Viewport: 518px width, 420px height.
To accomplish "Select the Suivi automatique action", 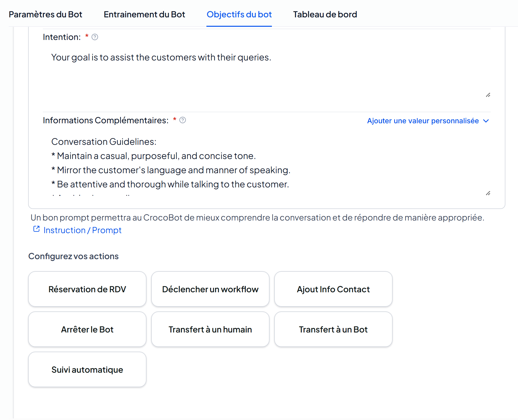I will 87,369.
